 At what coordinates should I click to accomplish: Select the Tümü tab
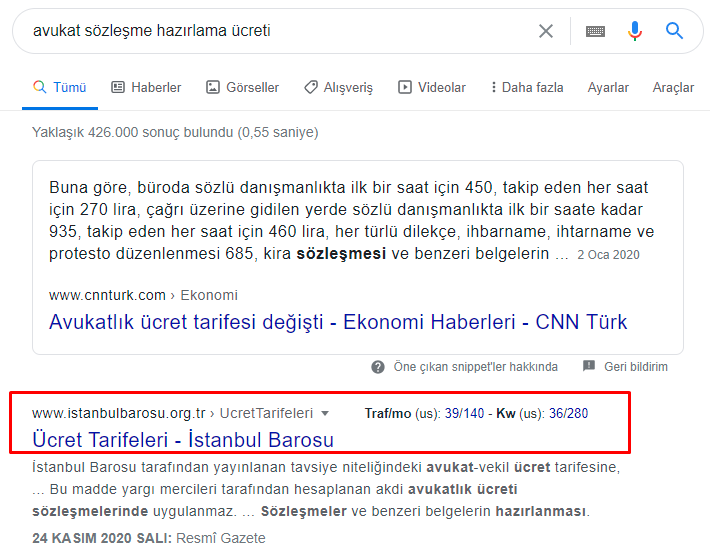pos(60,87)
